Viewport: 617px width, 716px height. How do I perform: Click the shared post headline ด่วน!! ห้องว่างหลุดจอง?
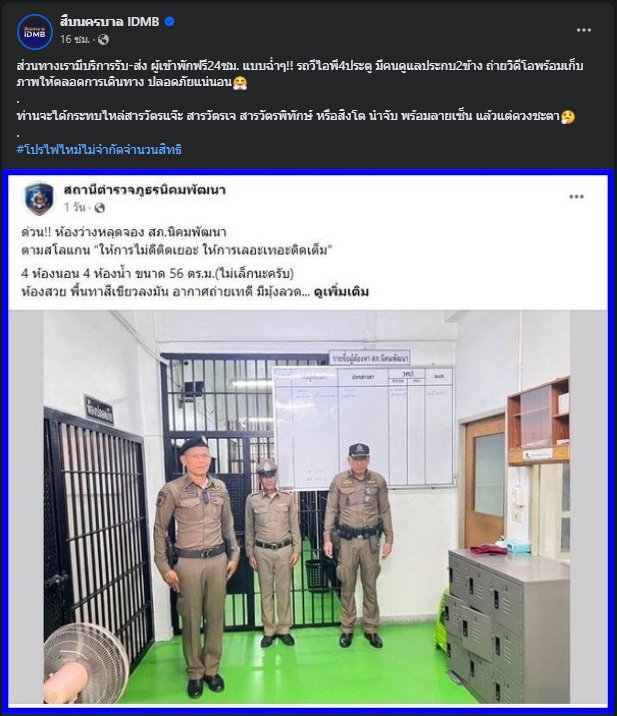click(x=124, y=232)
